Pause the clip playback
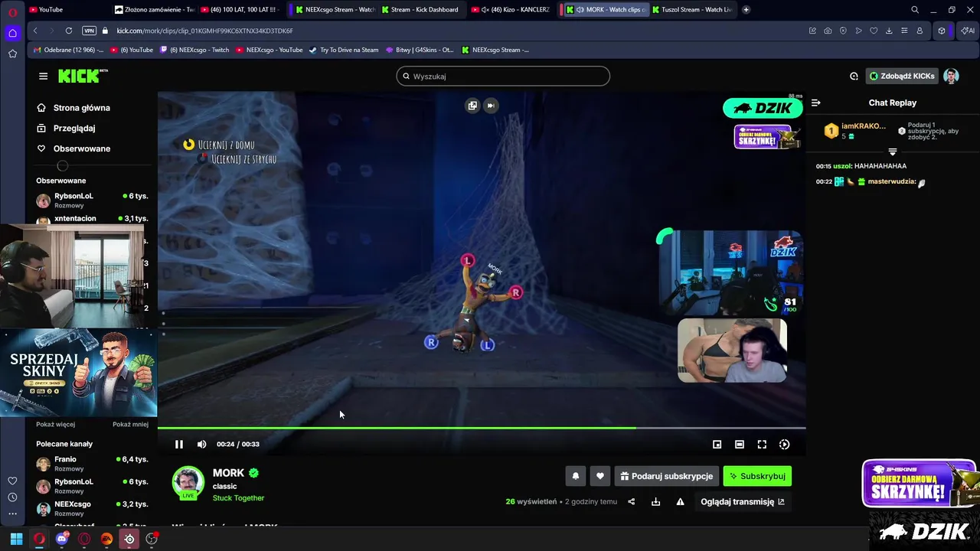 click(x=178, y=444)
